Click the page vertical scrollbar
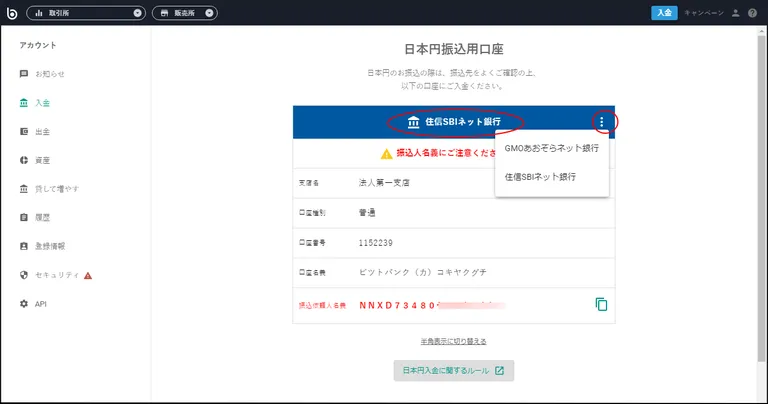Screen dimensions: 768x404 [762, 198]
